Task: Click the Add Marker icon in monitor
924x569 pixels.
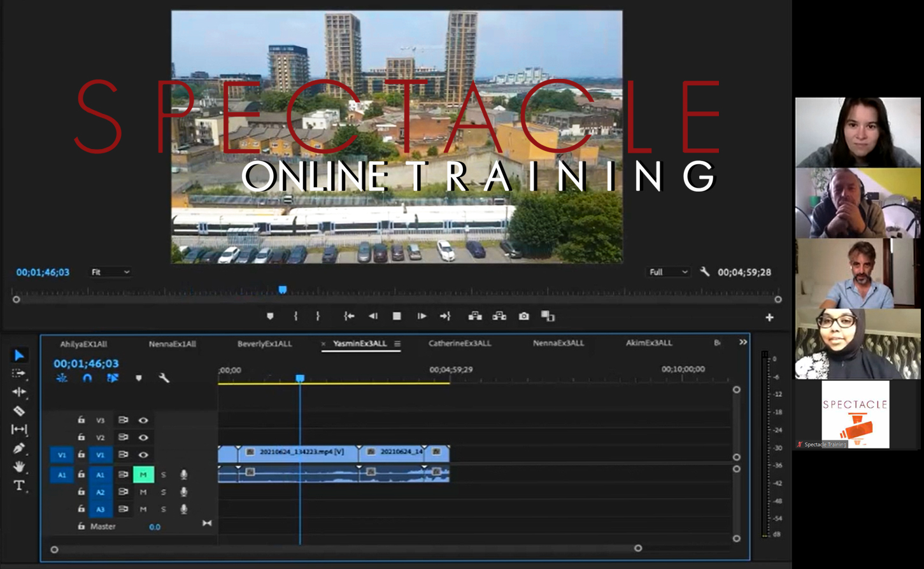Action: [x=270, y=316]
